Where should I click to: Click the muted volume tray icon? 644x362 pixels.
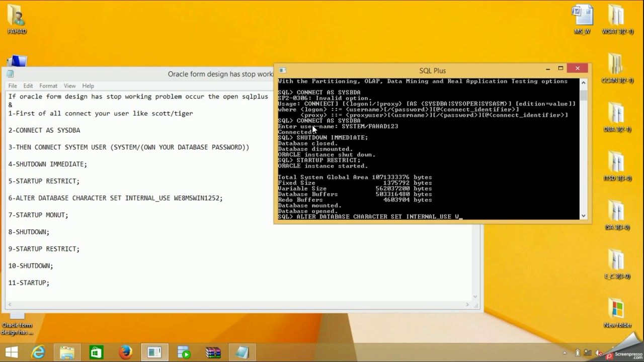(599, 353)
